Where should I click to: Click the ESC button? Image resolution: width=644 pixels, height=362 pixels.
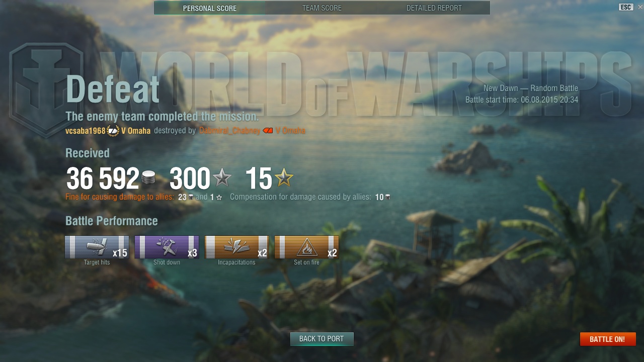coord(626,7)
